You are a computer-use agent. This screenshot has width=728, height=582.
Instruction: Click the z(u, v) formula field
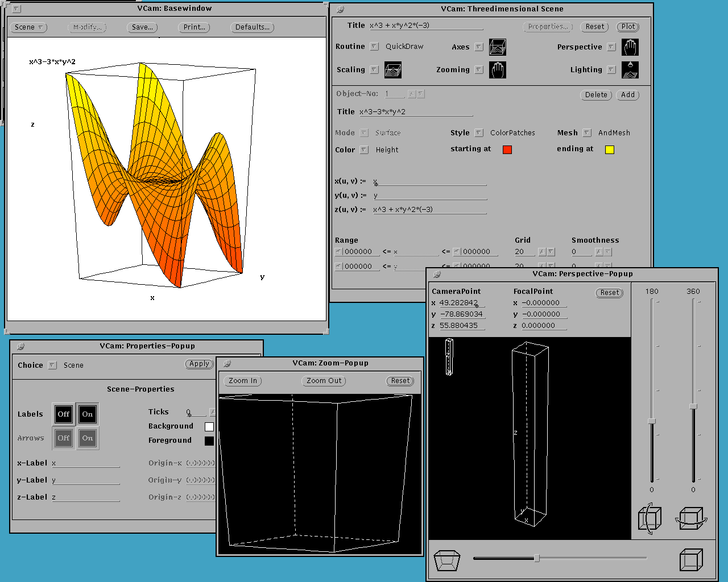[429, 210]
